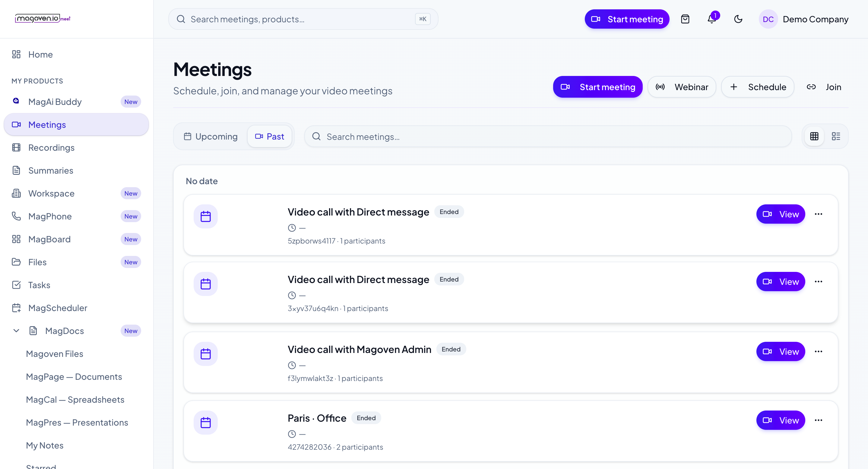Screen dimensions: 868x469
Task: Switch to Past meetings tab
Action: 270,136
